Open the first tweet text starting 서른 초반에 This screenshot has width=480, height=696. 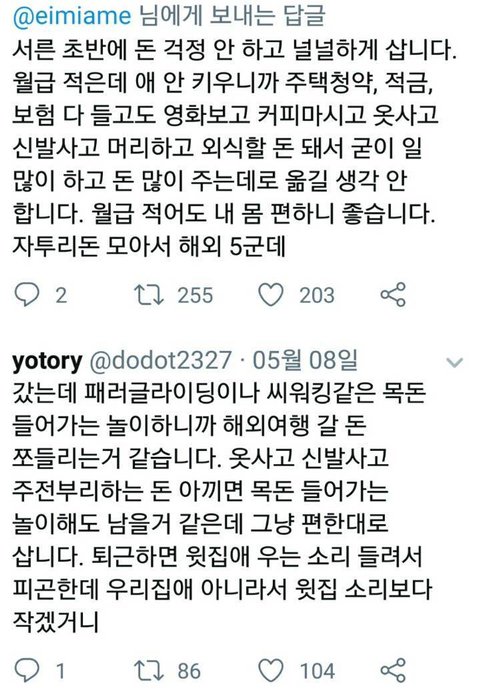click(234, 148)
